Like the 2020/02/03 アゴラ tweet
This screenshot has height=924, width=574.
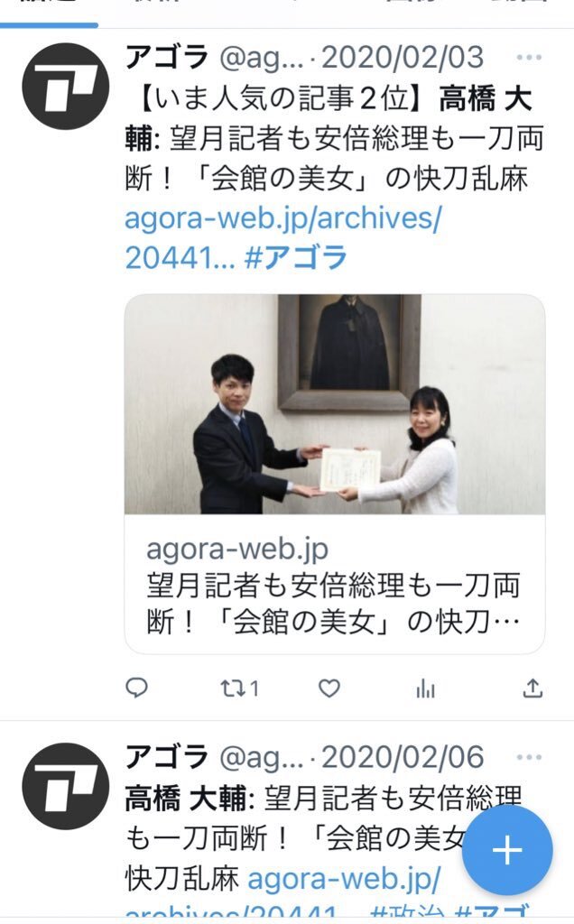329,688
